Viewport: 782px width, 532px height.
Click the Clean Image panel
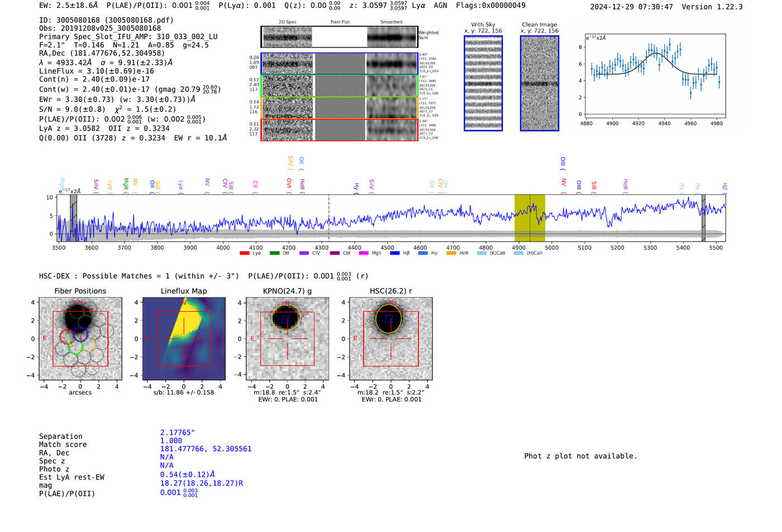point(540,83)
